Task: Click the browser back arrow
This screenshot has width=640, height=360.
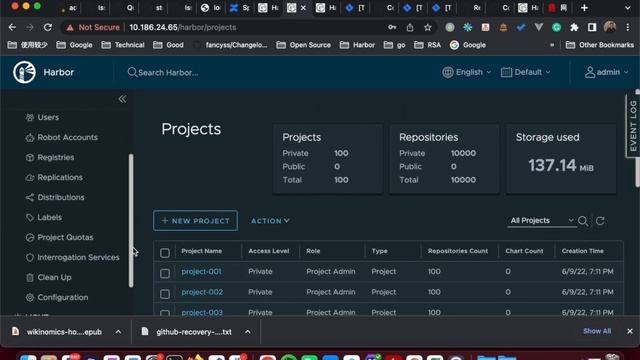Action: (x=12, y=27)
